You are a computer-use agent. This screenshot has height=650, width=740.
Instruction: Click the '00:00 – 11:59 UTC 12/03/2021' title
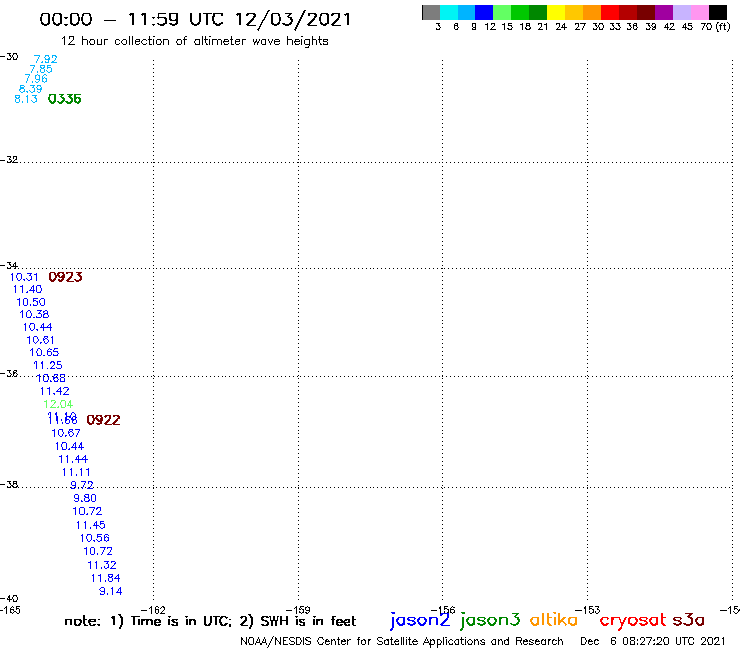coord(195,20)
